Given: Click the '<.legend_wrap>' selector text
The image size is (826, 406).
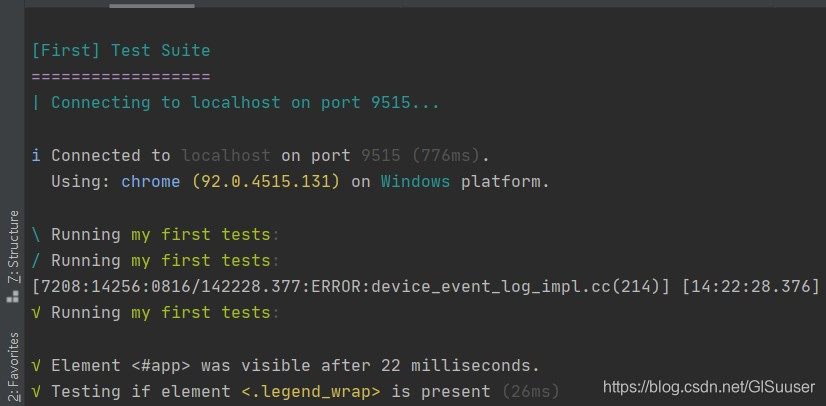Looking at the screenshot, I should pos(311,392).
